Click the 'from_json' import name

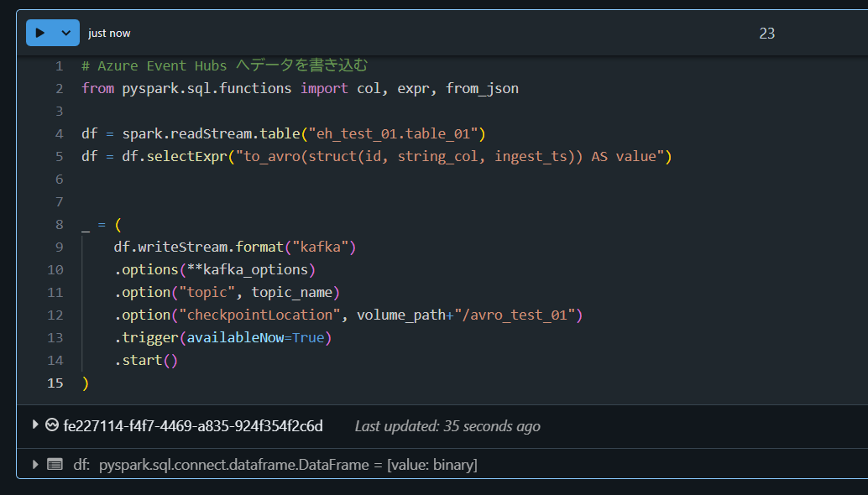pyautogui.click(x=482, y=88)
